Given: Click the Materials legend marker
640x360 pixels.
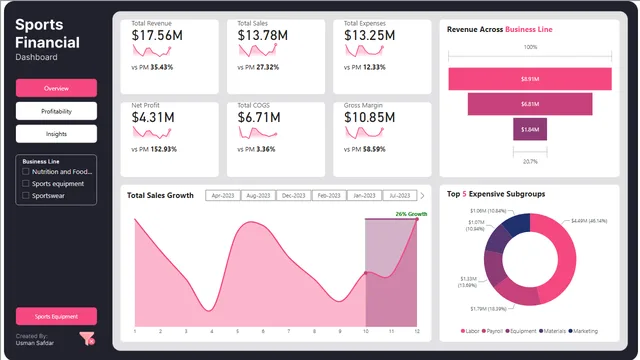Looking at the screenshot, I should point(541,331).
